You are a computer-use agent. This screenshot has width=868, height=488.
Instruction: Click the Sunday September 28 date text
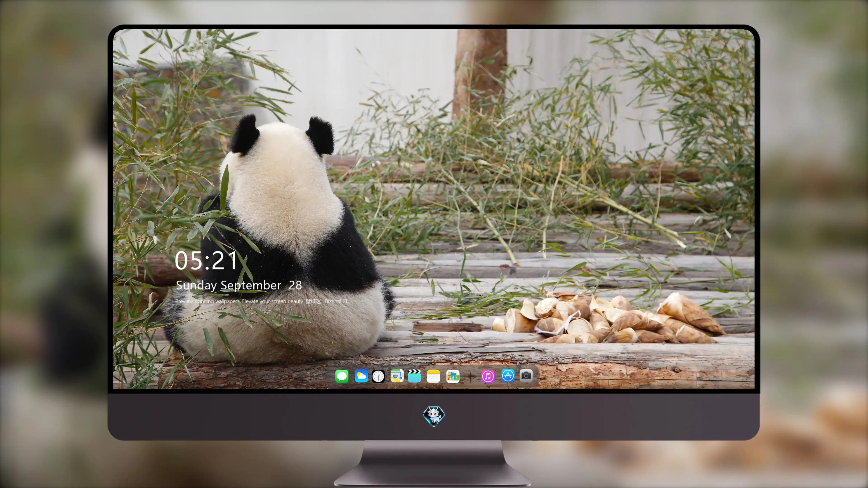pyautogui.click(x=239, y=286)
